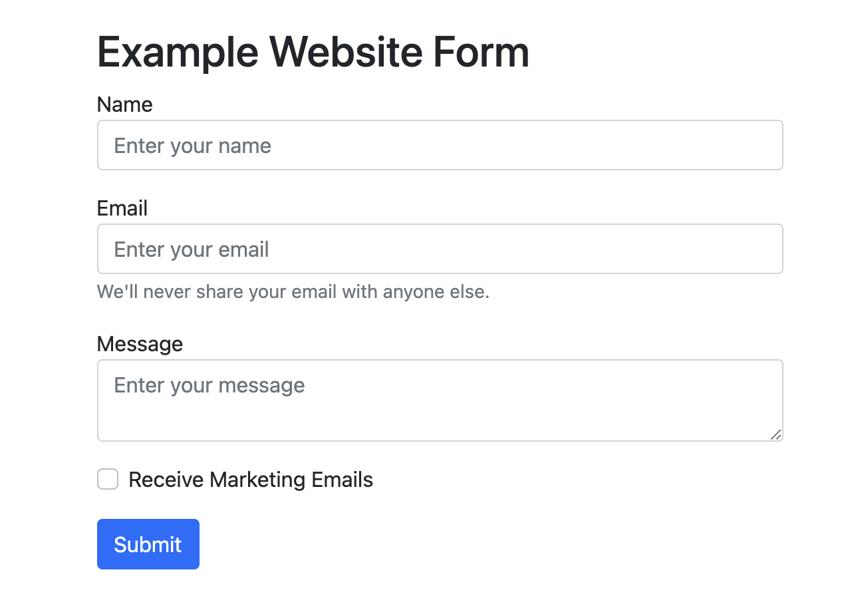Screen dimensions: 846x616
Task: Click the 'Example Website Form' heading
Action: point(313,52)
